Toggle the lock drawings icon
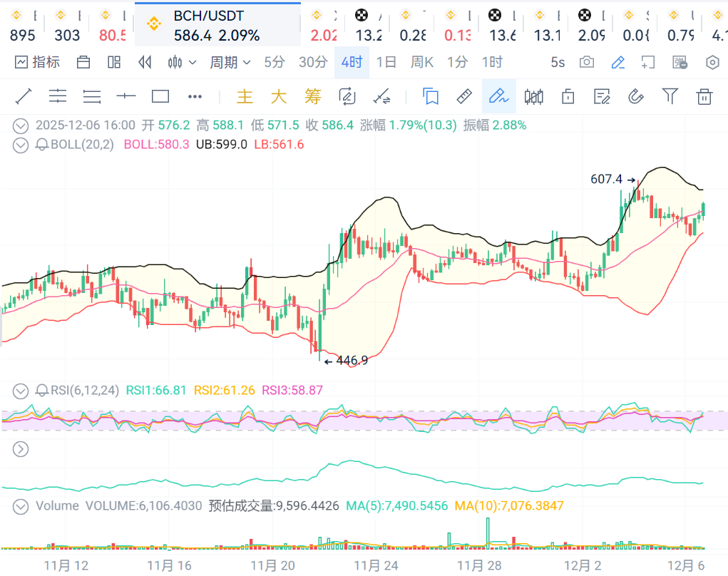The image size is (728, 576). click(x=568, y=96)
